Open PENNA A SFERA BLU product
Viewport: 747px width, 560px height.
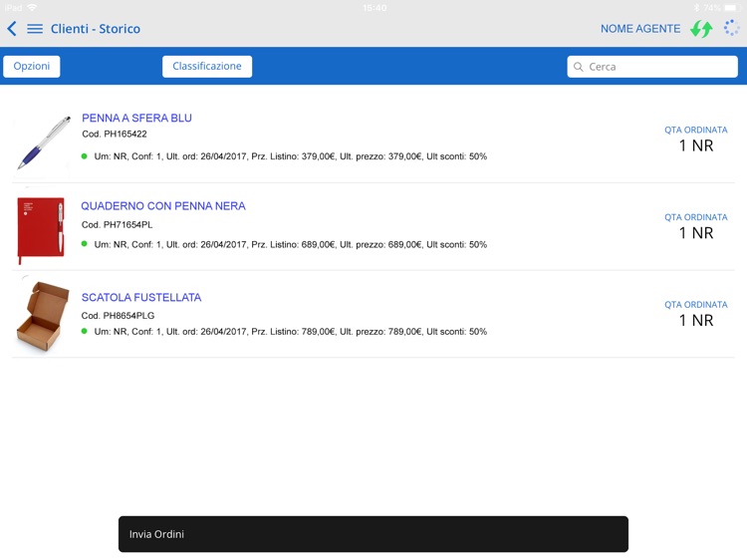pos(136,118)
